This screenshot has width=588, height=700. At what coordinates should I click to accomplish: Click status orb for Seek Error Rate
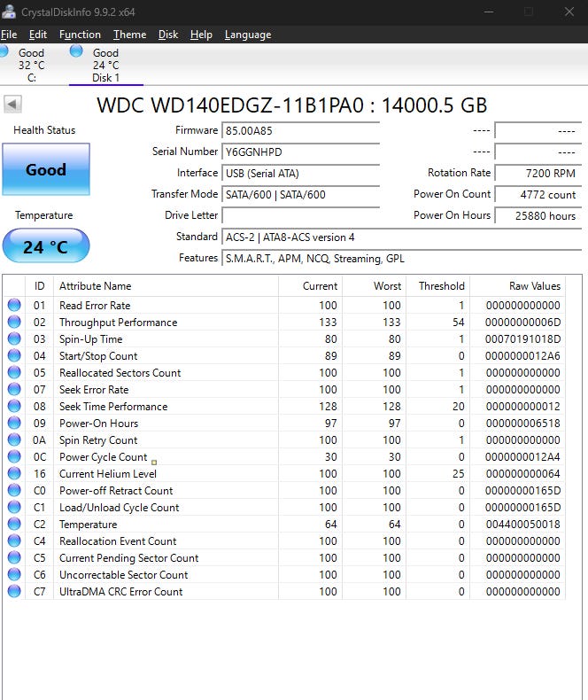(x=14, y=389)
